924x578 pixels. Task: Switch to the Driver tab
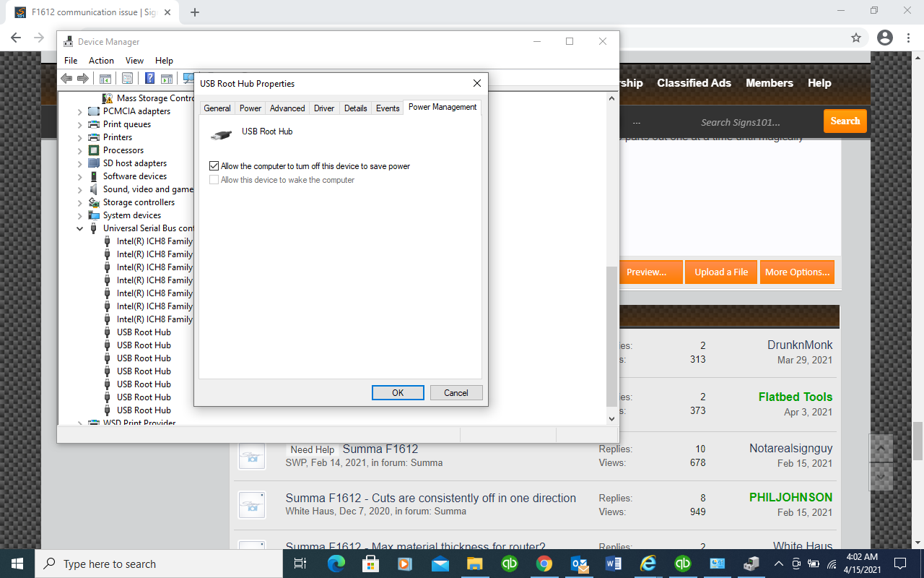(324, 108)
